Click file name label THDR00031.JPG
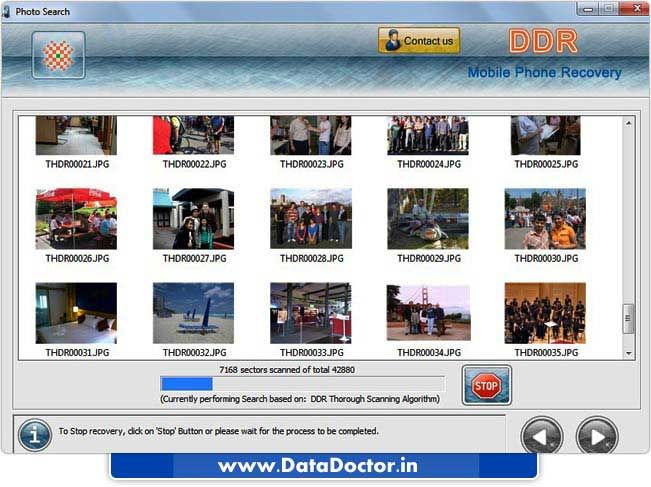 77,353
